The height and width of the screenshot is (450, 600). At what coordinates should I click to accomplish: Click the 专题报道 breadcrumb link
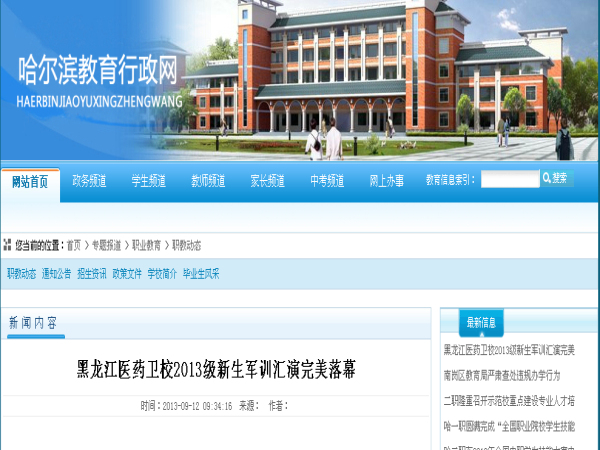coord(106,245)
